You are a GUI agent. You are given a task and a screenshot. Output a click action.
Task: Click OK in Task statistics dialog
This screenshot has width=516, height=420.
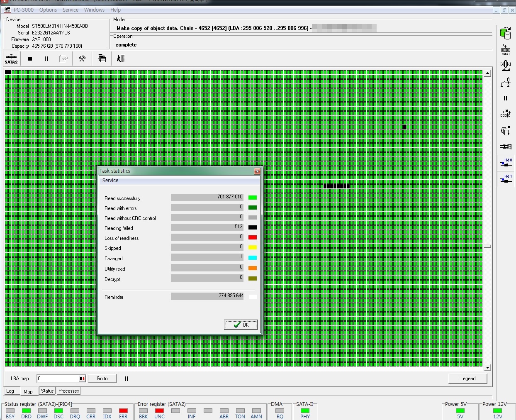pos(241,325)
